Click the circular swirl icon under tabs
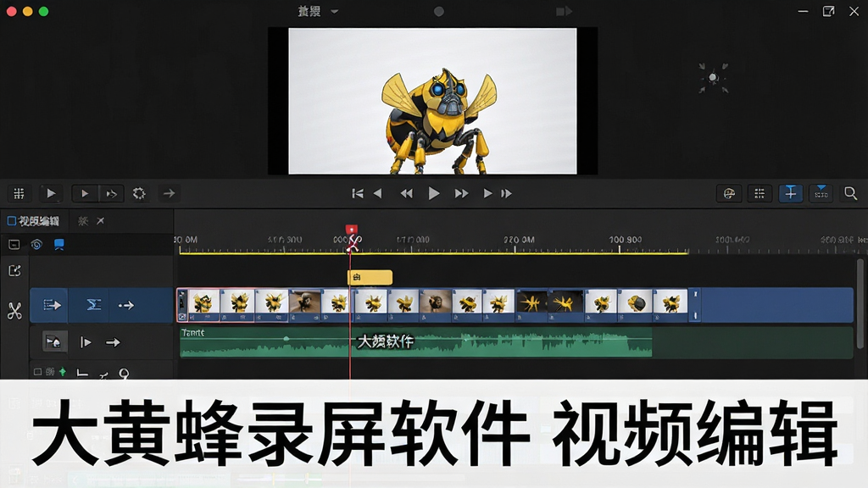The image size is (868, 488). click(36, 244)
